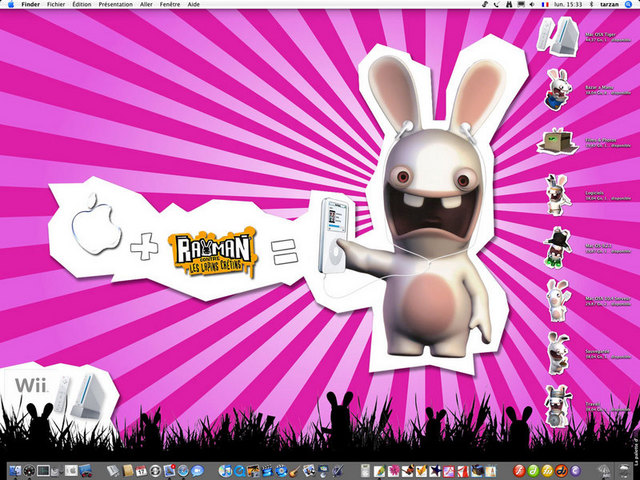Launch iPhoto in the Dock
This screenshot has width=640, height=480.
(x=253, y=471)
